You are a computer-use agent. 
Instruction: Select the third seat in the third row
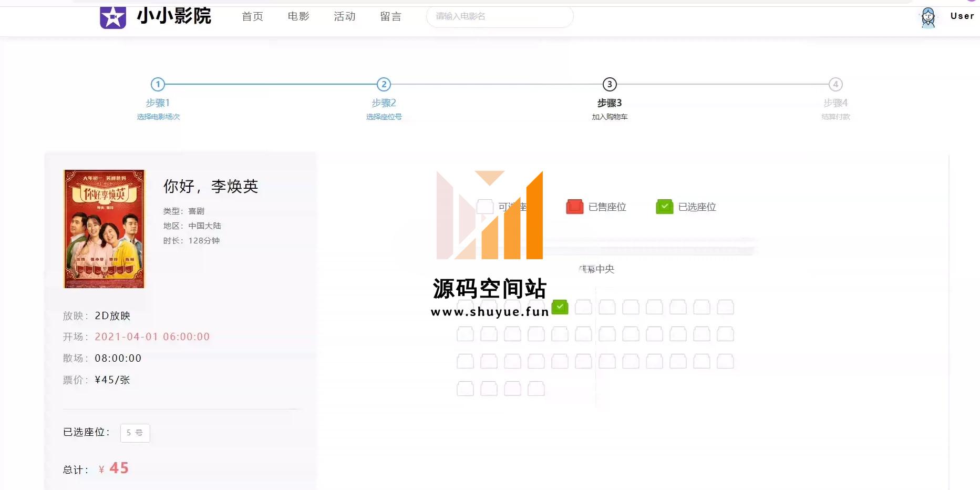[512, 361]
